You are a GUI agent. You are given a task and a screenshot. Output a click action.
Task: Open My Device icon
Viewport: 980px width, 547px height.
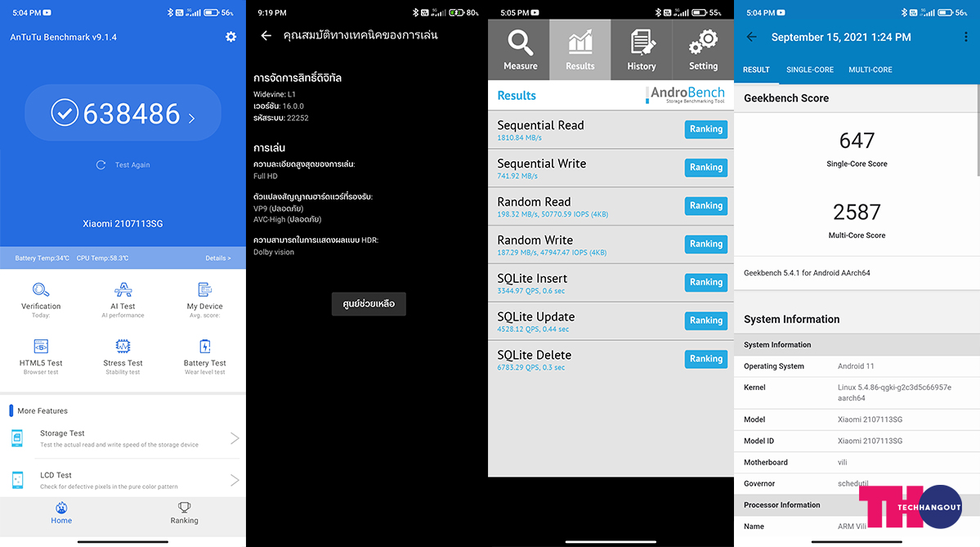[205, 289]
